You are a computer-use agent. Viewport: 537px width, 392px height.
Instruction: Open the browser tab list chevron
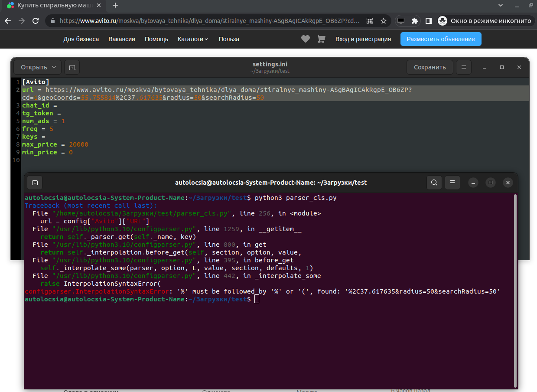tap(501, 5)
